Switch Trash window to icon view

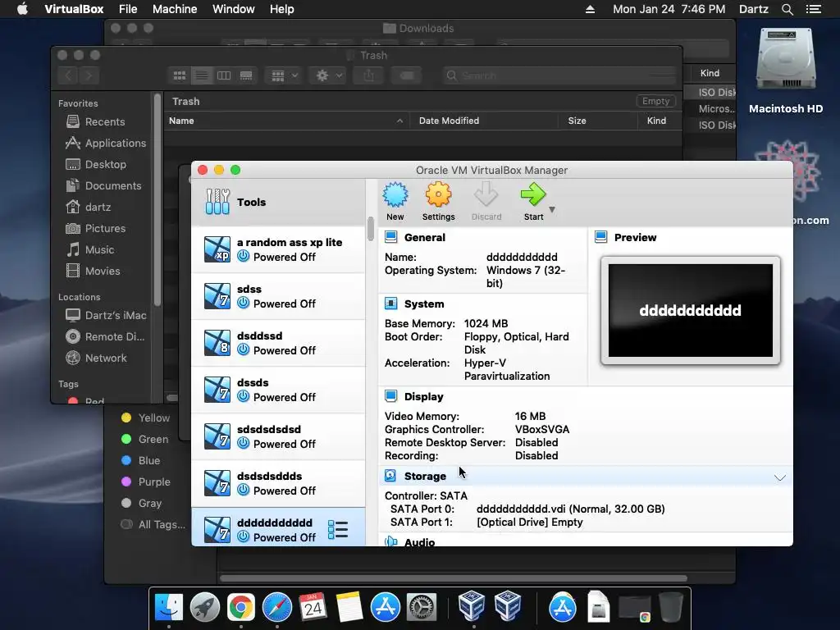tap(180, 75)
